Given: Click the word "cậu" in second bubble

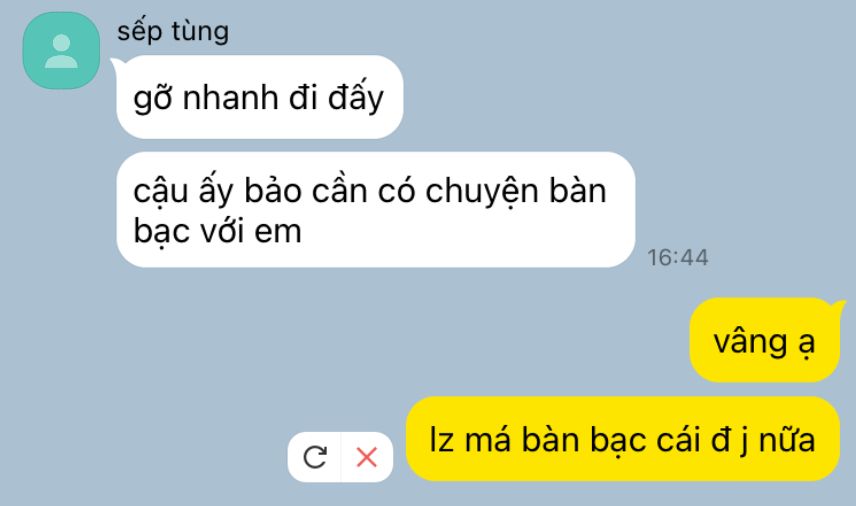Looking at the screenshot, I should point(160,194).
